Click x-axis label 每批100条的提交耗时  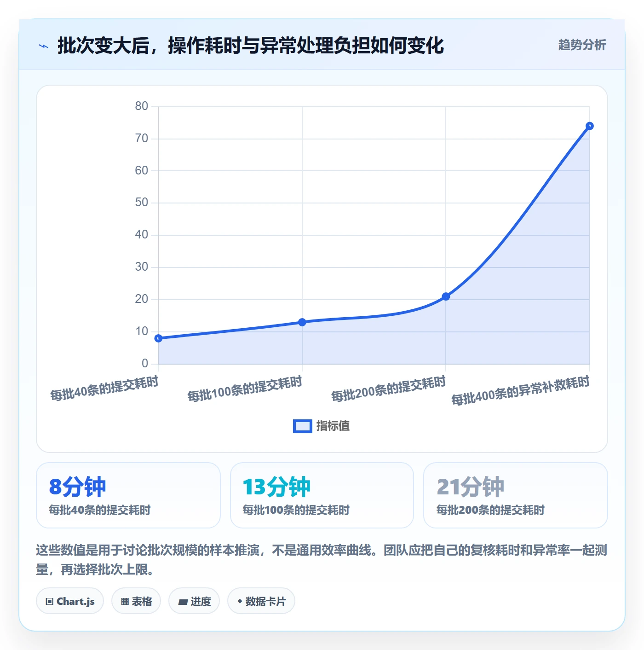click(x=245, y=389)
